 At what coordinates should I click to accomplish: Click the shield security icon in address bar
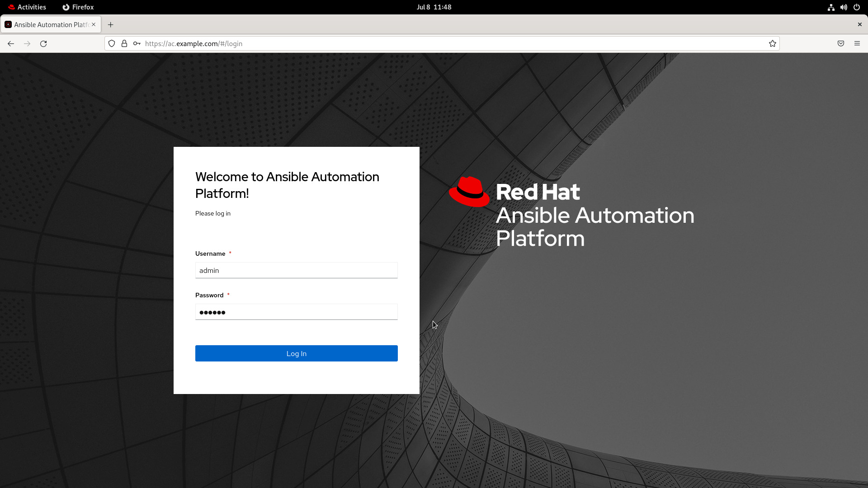112,43
